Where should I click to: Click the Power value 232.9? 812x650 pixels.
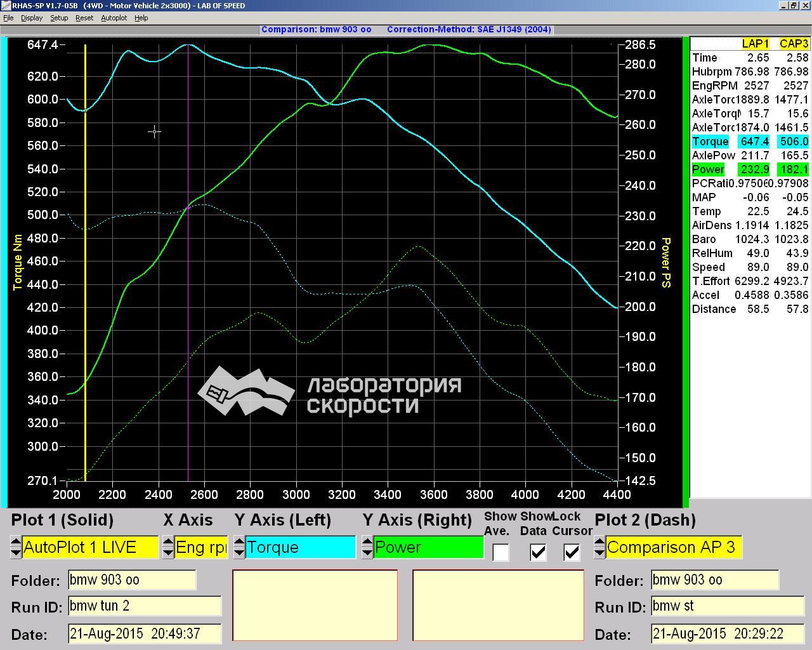(754, 169)
